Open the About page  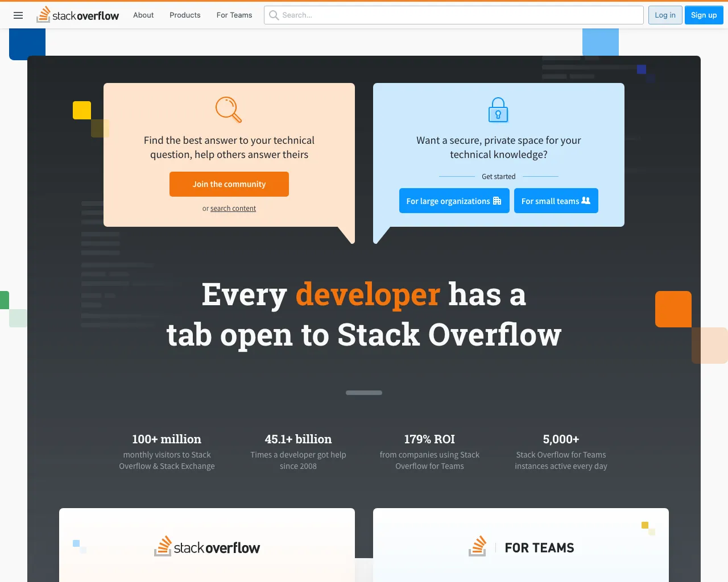[x=143, y=15]
